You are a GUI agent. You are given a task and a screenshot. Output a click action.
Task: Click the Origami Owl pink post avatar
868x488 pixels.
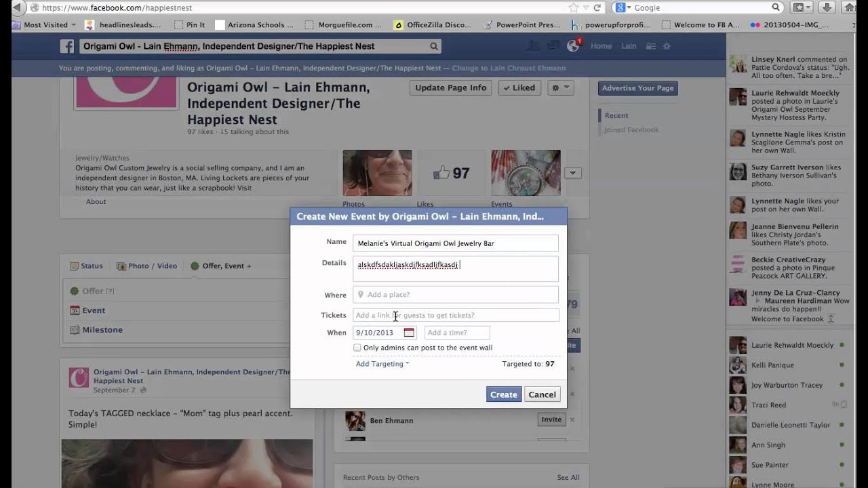click(x=79, y=378)
